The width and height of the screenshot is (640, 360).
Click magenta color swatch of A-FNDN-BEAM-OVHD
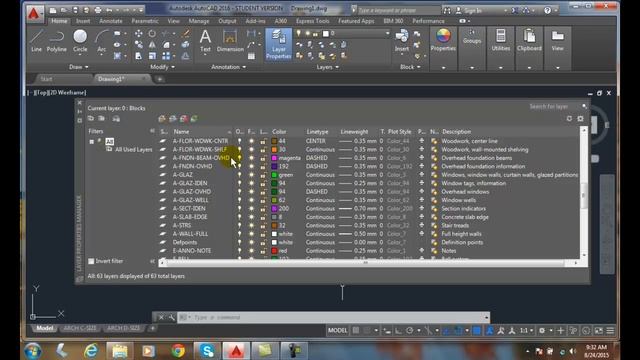pyautogui.click(x=274, y=158)
